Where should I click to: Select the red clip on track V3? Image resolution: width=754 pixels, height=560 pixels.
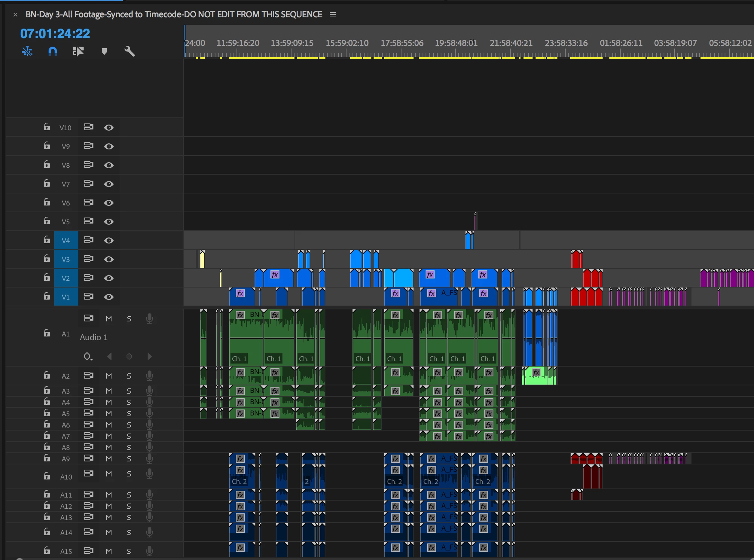click(576, 260)
